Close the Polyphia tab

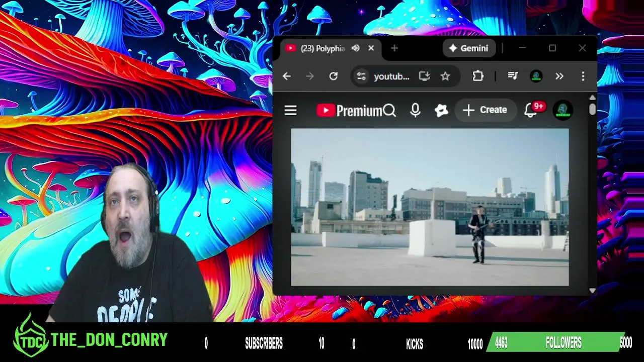click(x=371, y=48)
